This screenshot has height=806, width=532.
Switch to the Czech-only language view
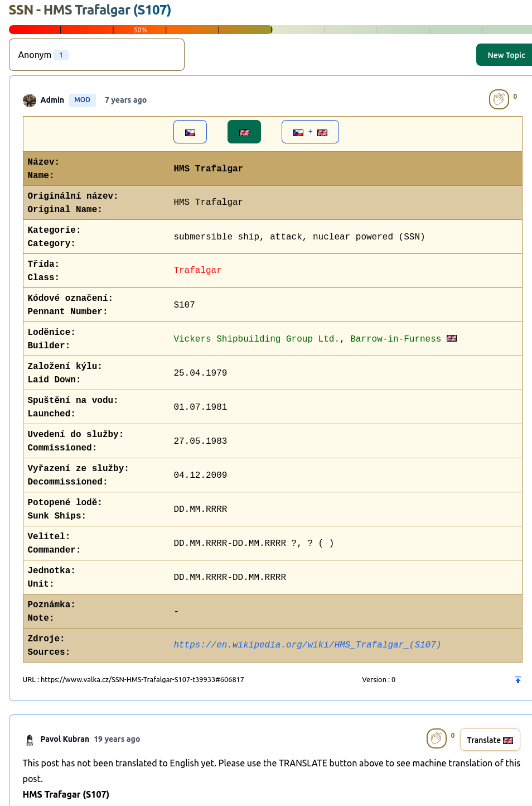click(190, 132)
